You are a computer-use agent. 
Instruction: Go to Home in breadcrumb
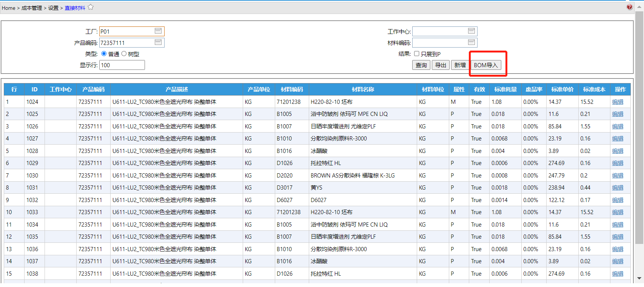click(x=8, y=8)
